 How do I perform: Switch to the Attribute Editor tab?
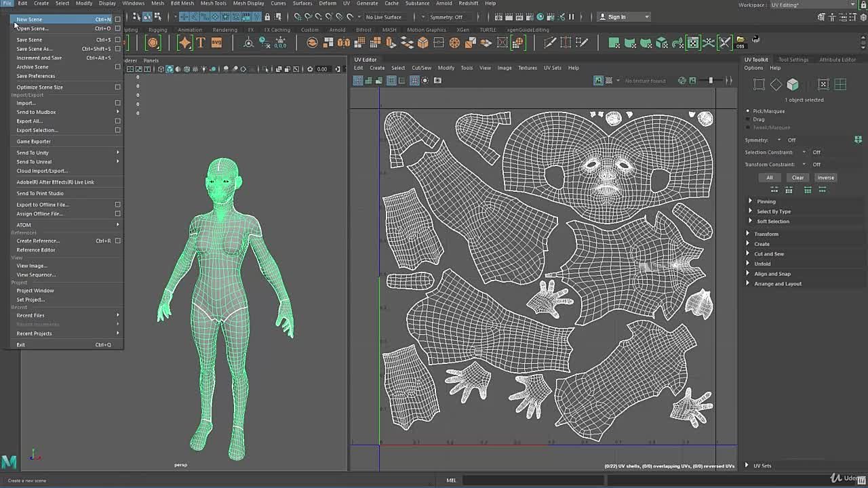[x=837, y=60]
